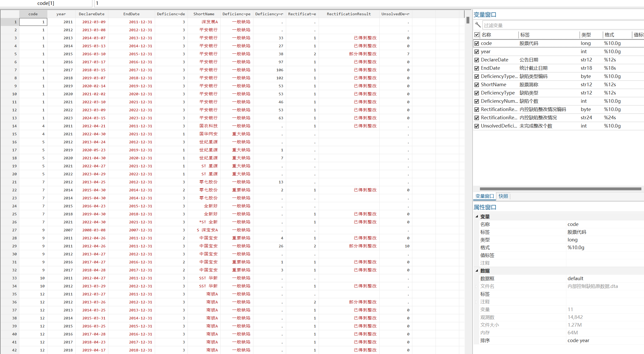Switch to the 快照 tab
The image size is (644, 354).
(503, 196)
